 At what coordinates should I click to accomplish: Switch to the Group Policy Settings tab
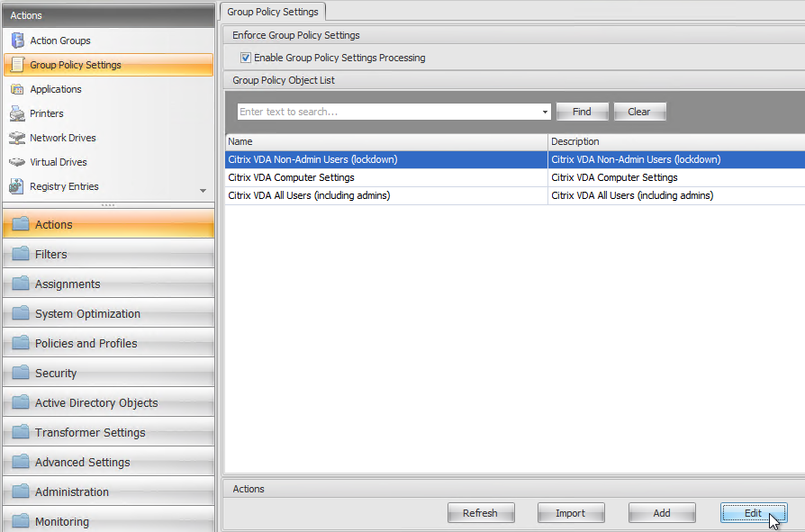click(x=273, y=12)
